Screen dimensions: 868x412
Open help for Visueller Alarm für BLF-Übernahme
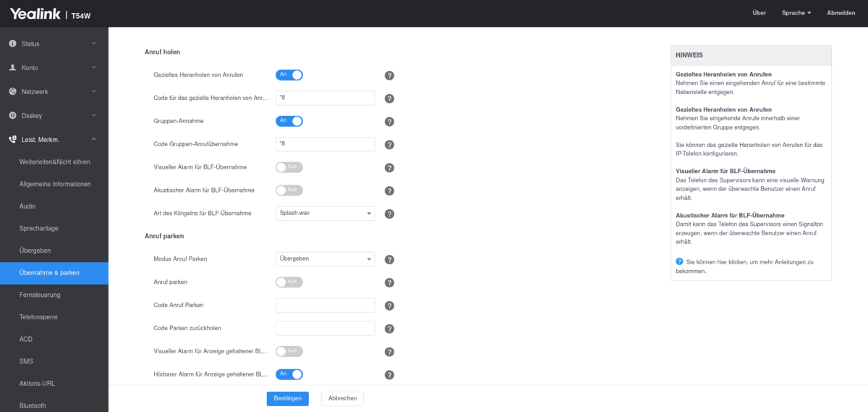click(x=389, y=168)
